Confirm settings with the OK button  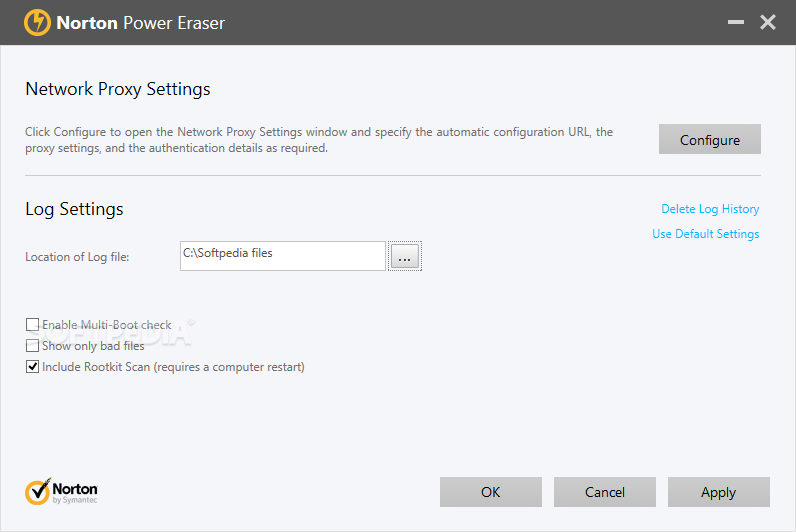(x=490, y=492)
